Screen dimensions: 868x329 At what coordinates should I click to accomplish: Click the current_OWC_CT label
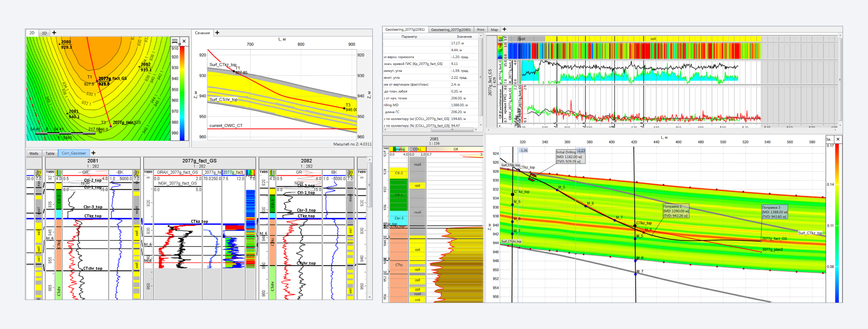pyautogui.click(x=226, y=125)
